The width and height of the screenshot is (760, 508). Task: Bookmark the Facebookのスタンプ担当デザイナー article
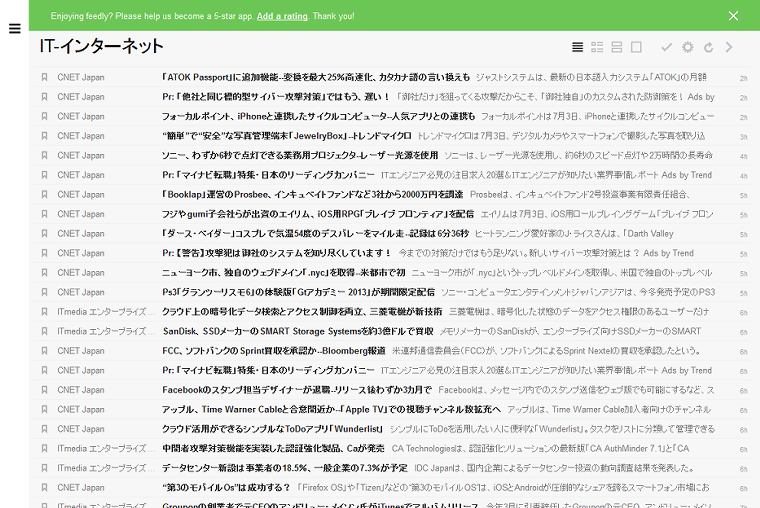point(44,390)
